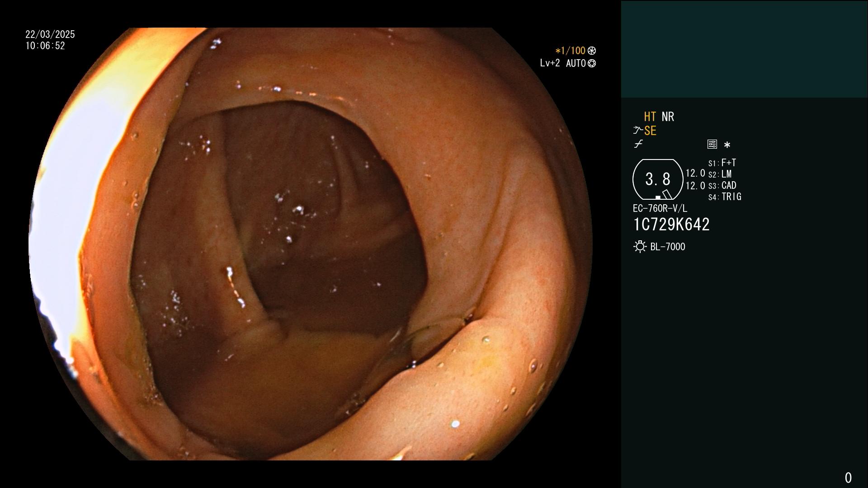Image resolution: width=868 pixels, height=488 pixels.
Task: Click the shutter speed icon after 1/100
Action: pyautogui.click(x=592, y=51)
